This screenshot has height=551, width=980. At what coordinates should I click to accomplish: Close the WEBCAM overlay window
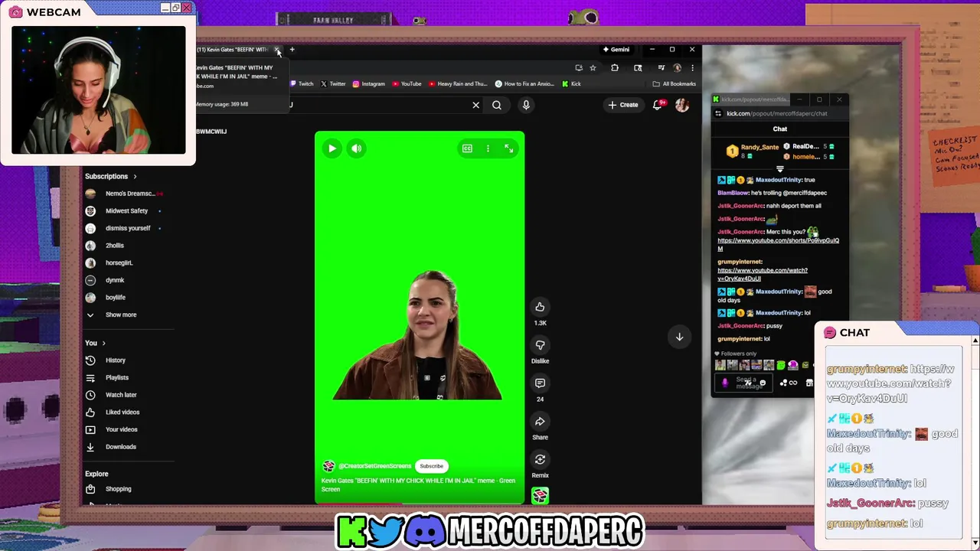tap(186, 8)
